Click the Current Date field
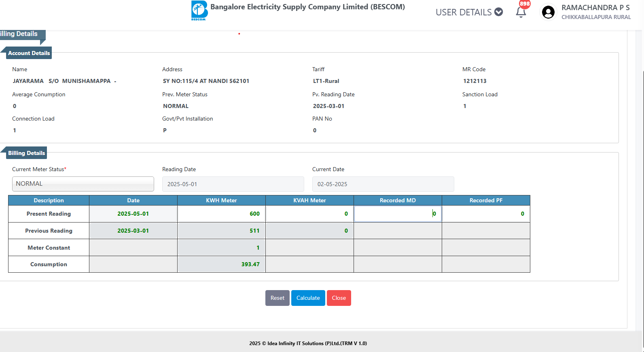Image resolution: width=644 pixels, height=352 pixels. point(383,184)
